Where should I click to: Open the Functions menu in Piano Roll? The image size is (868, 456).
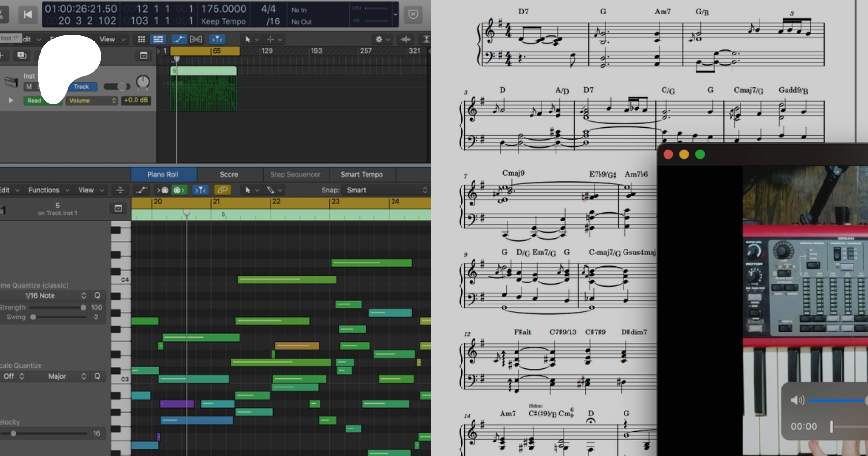(49, 190)
